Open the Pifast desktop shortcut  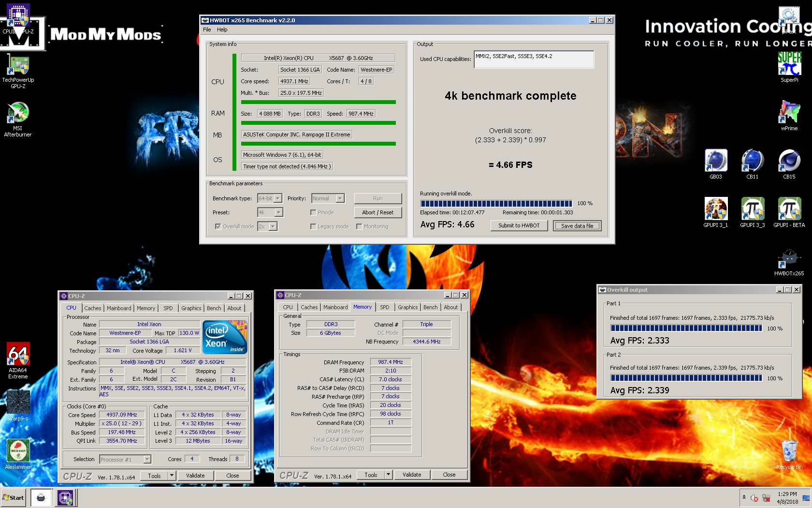click(x=789, y=19)
